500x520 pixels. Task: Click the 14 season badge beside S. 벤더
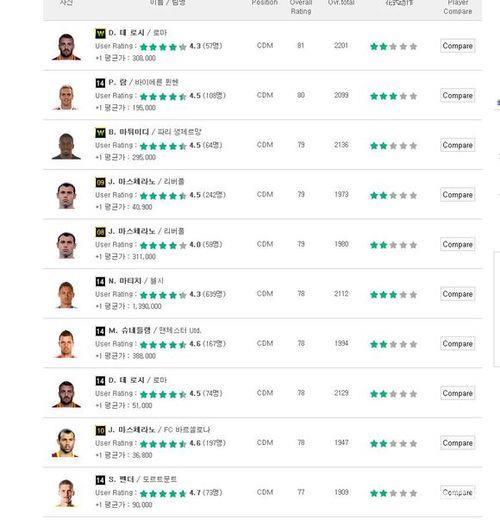100,480
